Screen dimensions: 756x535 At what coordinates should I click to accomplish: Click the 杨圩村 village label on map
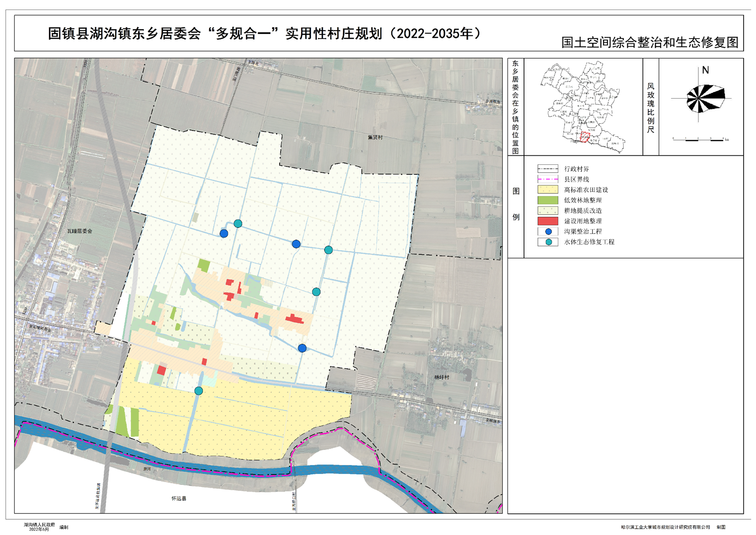(442, 377)
